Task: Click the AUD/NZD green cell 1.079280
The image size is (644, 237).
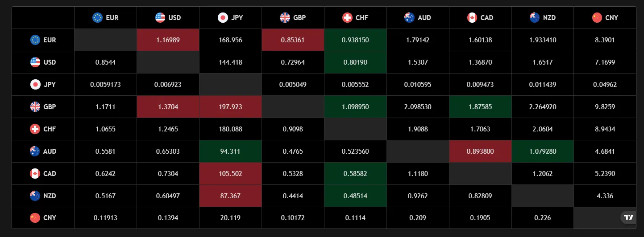Action: pos(543,151)
